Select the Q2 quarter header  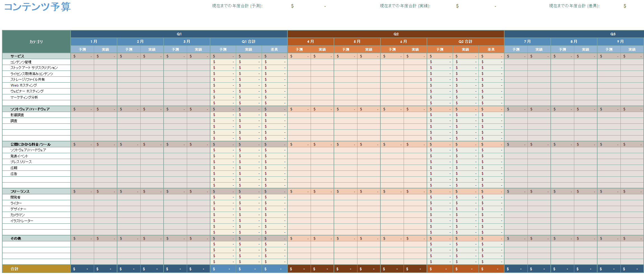coord(396,34)
